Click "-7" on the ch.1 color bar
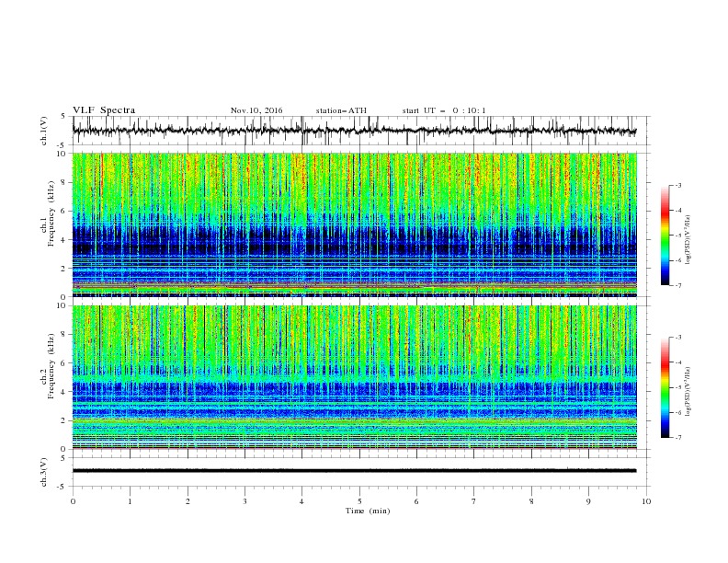 [x=677, y=285]
